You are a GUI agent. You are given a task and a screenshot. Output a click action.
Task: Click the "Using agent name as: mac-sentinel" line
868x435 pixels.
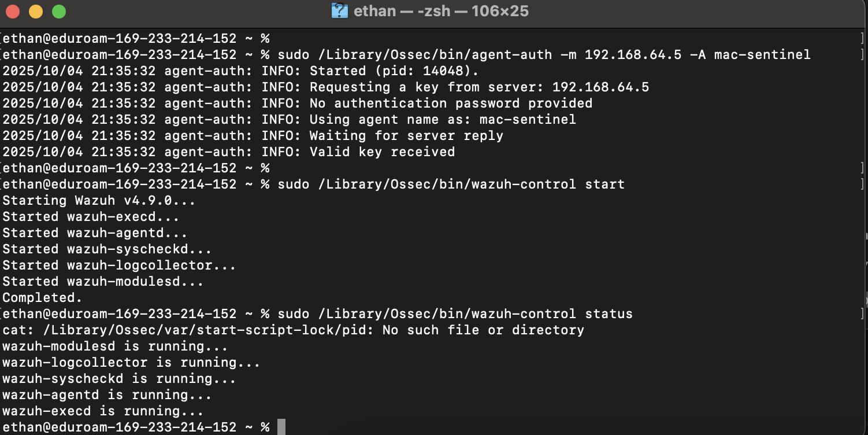pyautogui.click(x=443, y=120)
